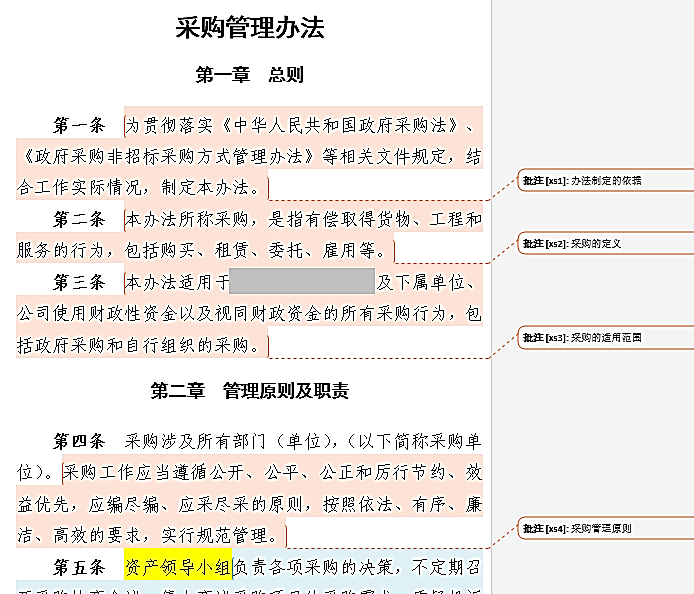Open comment xs4 about 采购管理原则
This screenshot has width=694, height=594.
point(605,528)
